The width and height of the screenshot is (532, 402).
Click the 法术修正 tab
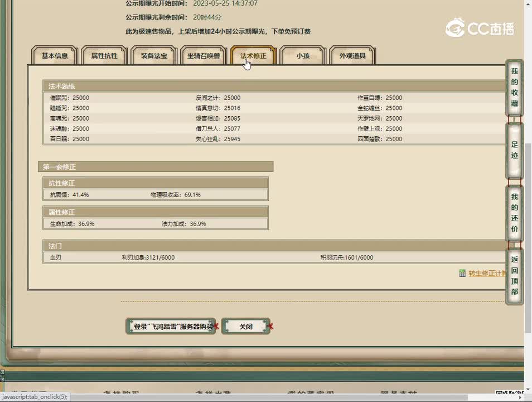[253, 56]
